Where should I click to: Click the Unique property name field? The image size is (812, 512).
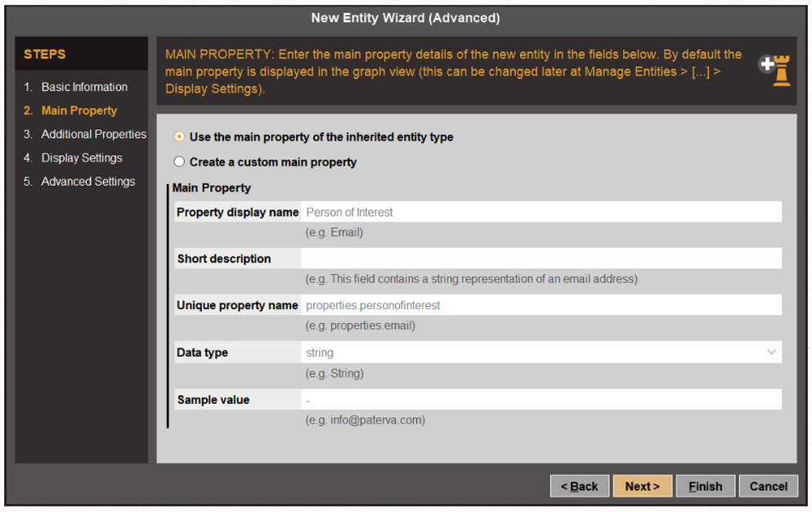[x=541, y=305]
